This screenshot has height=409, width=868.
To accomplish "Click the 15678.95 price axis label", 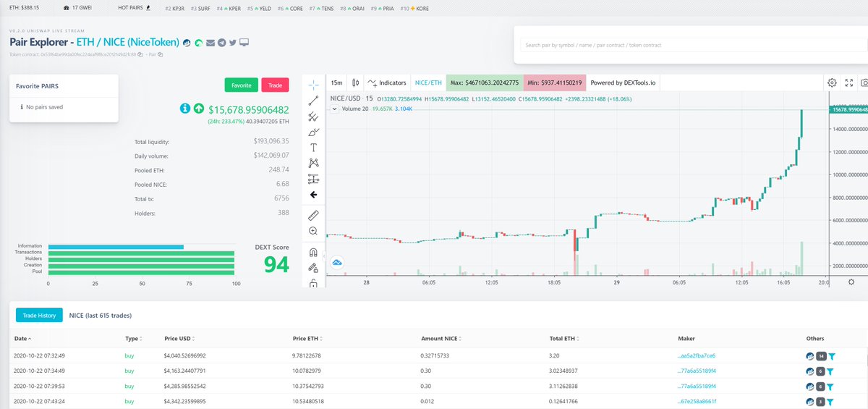I will pos(849,109).
